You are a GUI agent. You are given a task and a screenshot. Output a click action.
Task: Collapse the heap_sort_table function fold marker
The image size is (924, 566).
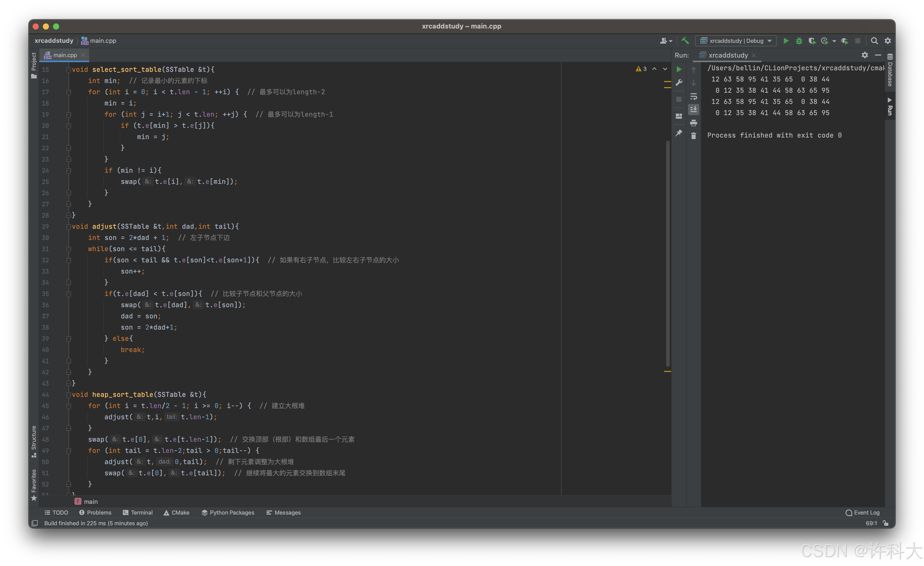coord(69,394)
